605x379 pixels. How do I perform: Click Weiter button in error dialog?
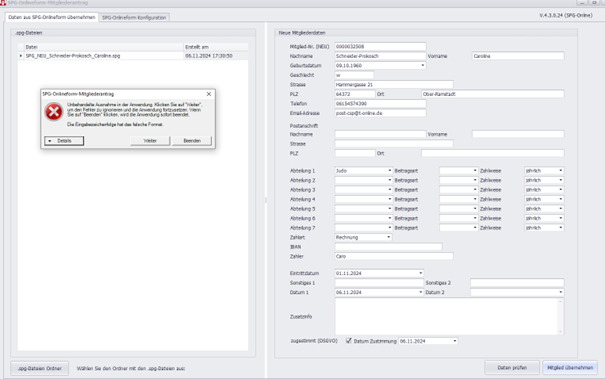150,141
